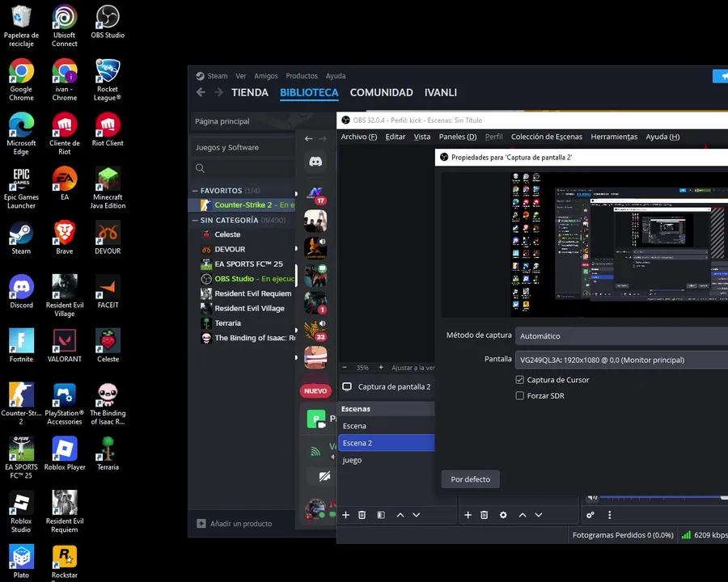Mute the audio mixer speaker icon
This screenshot has width=728, height=582.
[592, 498]
